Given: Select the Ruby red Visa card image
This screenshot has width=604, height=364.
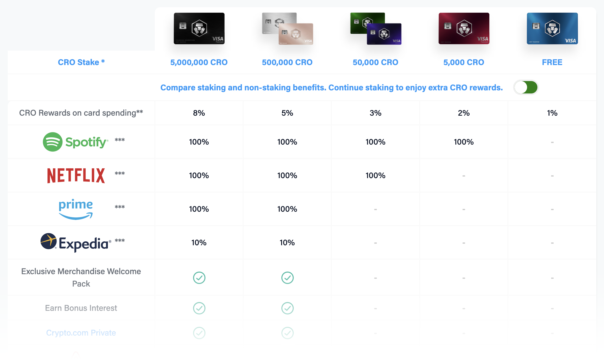Looking at the screenshot, I should coord(464,28).
